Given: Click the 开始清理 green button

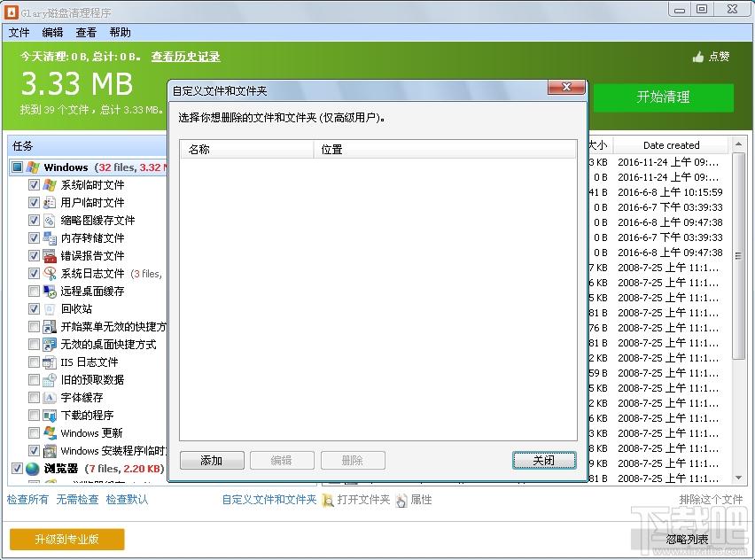Looking at the screenshot, I should click(663, 97).
